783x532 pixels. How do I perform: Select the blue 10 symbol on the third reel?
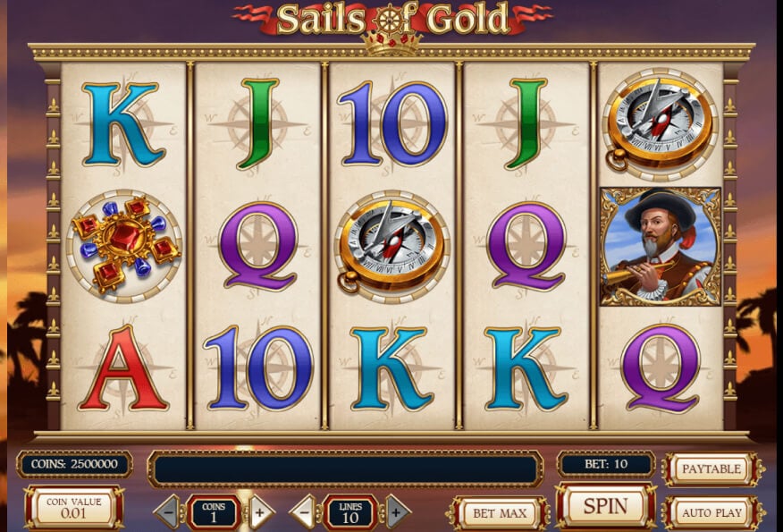click(392, 124)
